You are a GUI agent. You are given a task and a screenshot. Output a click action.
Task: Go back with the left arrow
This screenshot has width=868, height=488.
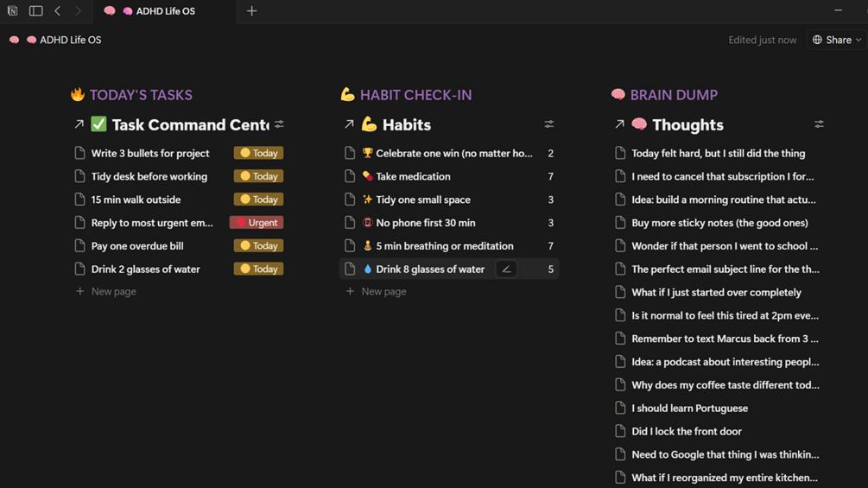click(58, 11)
